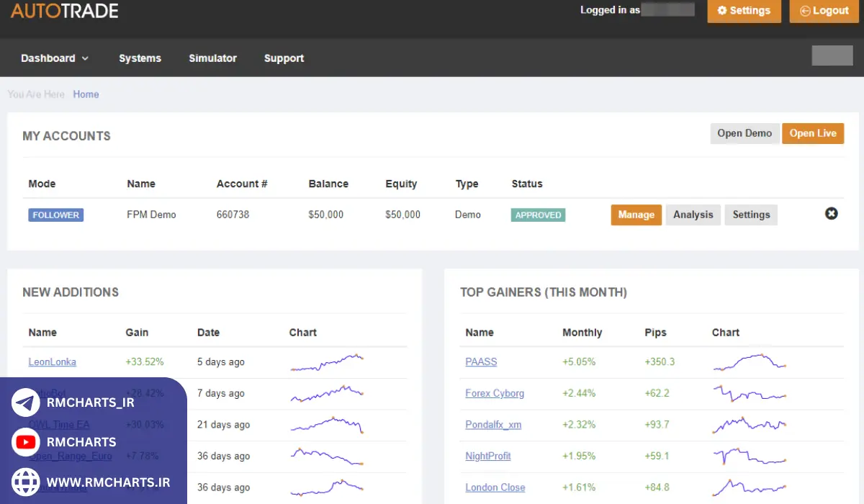Go to the Simulator page

pyautogui.click(x=212, y=58)
